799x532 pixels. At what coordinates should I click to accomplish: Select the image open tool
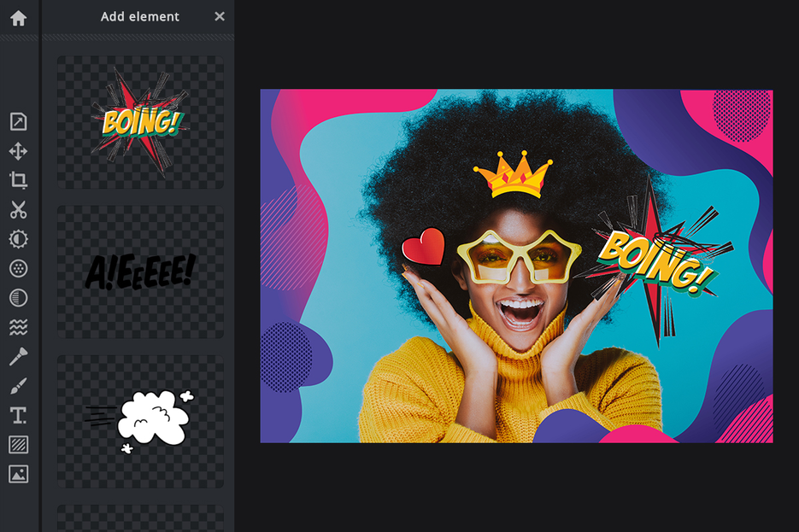click(x=19, y=122)
